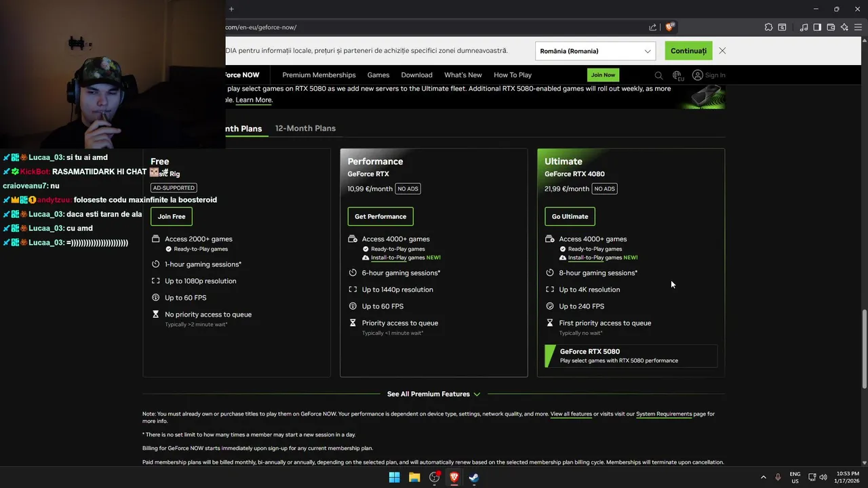
Task: Open the Download nav item
Action: (416, 75)
